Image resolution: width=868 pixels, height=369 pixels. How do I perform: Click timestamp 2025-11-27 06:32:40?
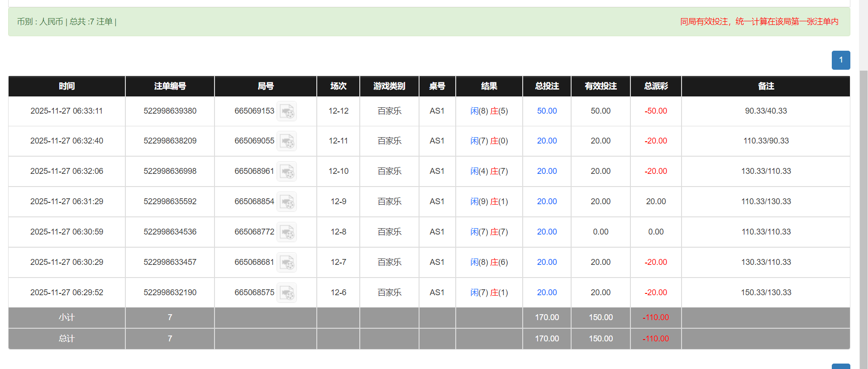pos(67,141)
